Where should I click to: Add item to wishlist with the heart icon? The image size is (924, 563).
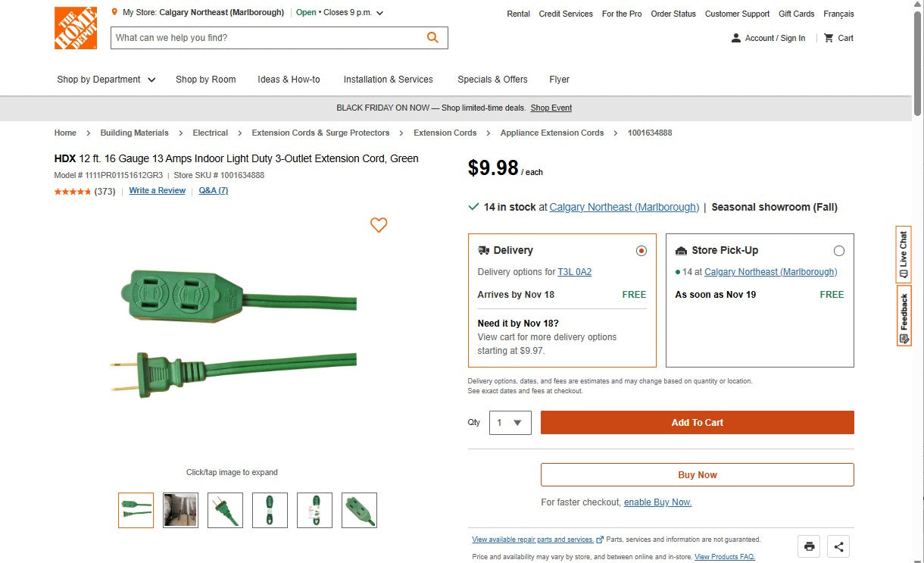(x=379, y=225)
